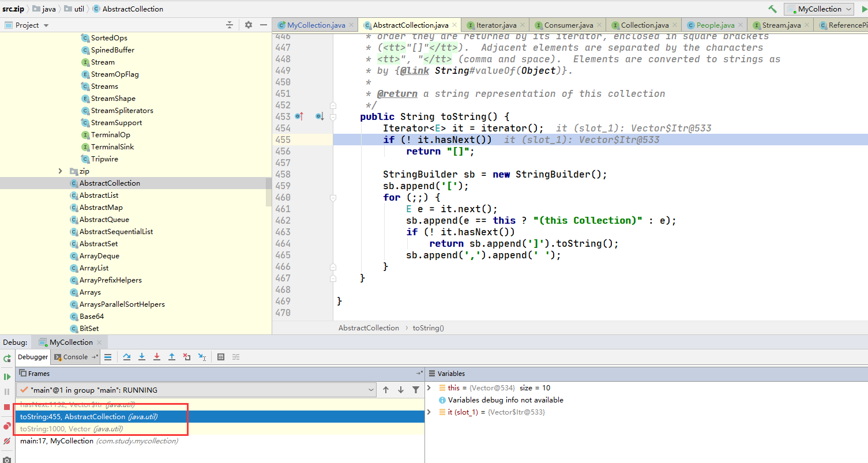The width and height of the screenshot is (868, 463).
Task: Switch to the Console debug tab
Action: click(75, 357)
